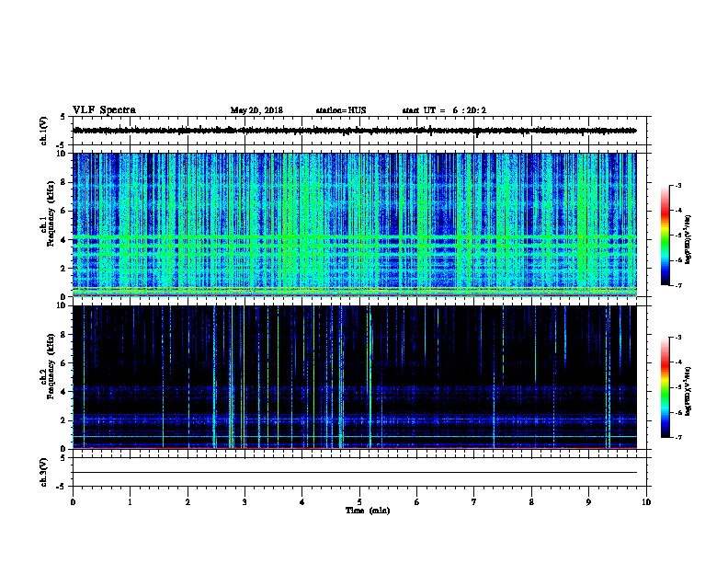Select the date text "May 20, 2018"
Viewport: 728px width, 563px height.
[x=256, y=110]
